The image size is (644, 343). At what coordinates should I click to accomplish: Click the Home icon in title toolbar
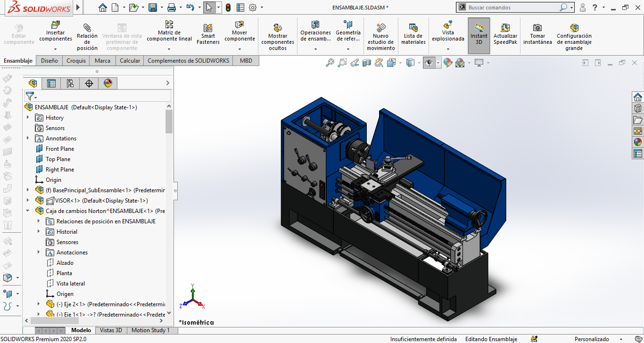(103, 8)
